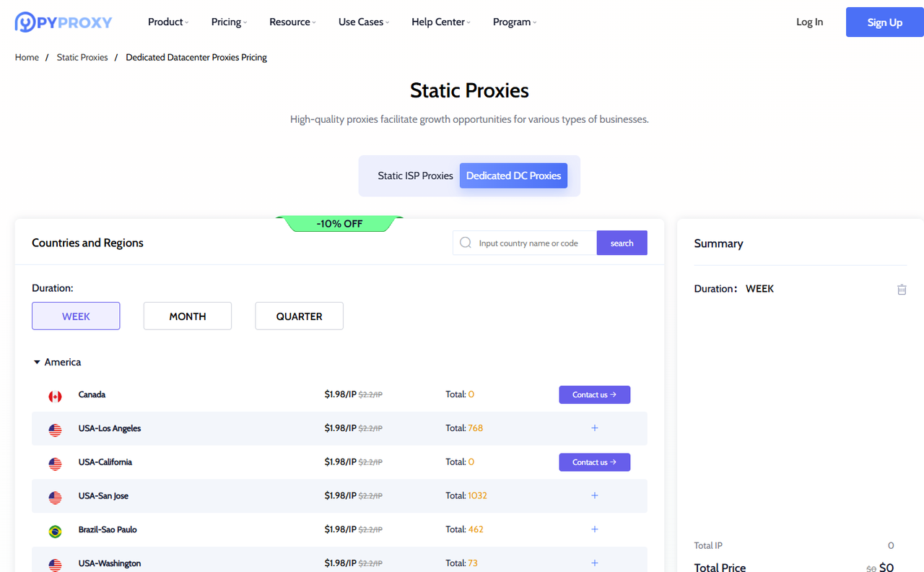
Task: Go to Static Proxies breadcrumb link
Action: point(82,57)
